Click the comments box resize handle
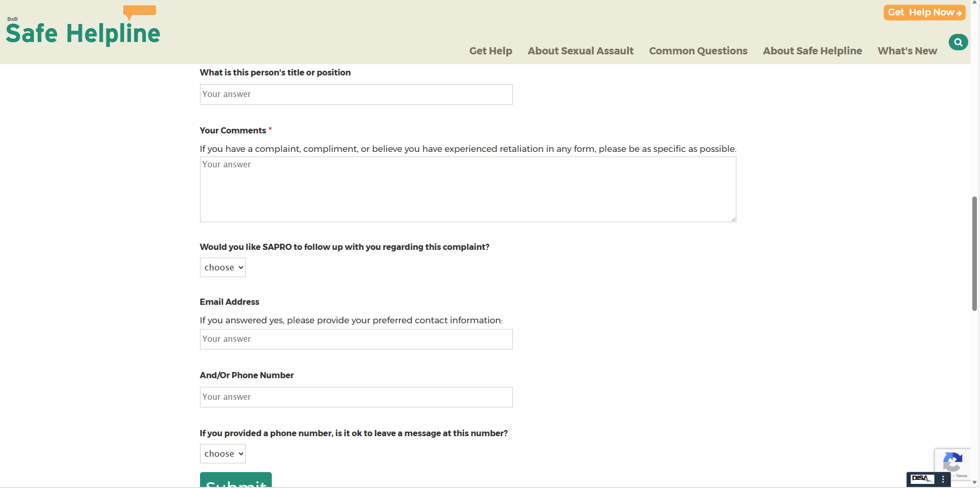The image size is (980, 488). pos(733,219)
